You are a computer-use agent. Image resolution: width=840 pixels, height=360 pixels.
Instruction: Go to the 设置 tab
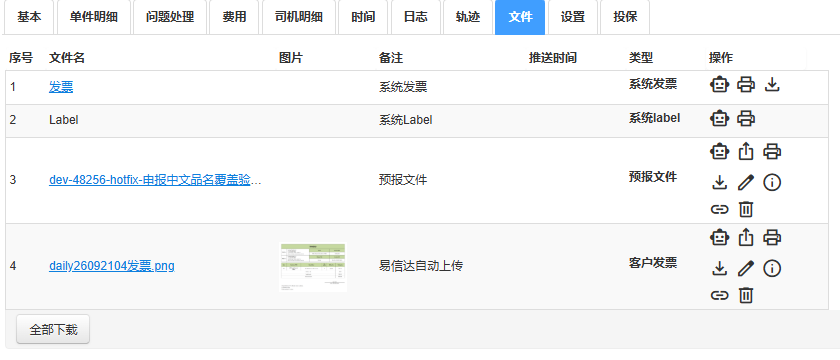pos(573,17)
